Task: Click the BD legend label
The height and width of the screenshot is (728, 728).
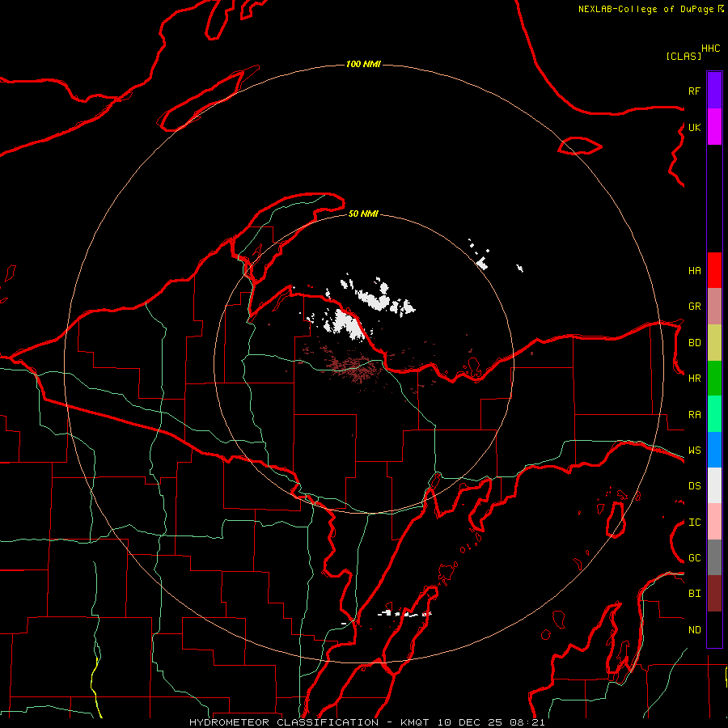Action: (694, 343)
